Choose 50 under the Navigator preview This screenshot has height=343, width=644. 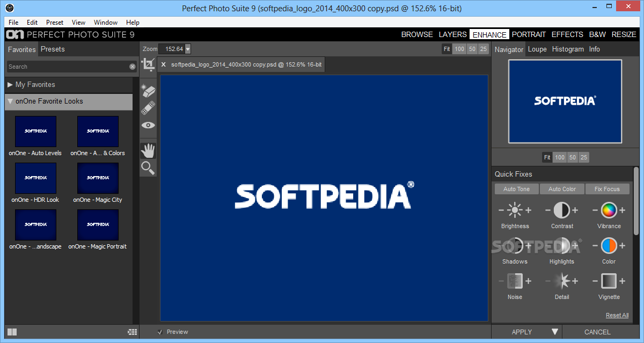[573, 157]
